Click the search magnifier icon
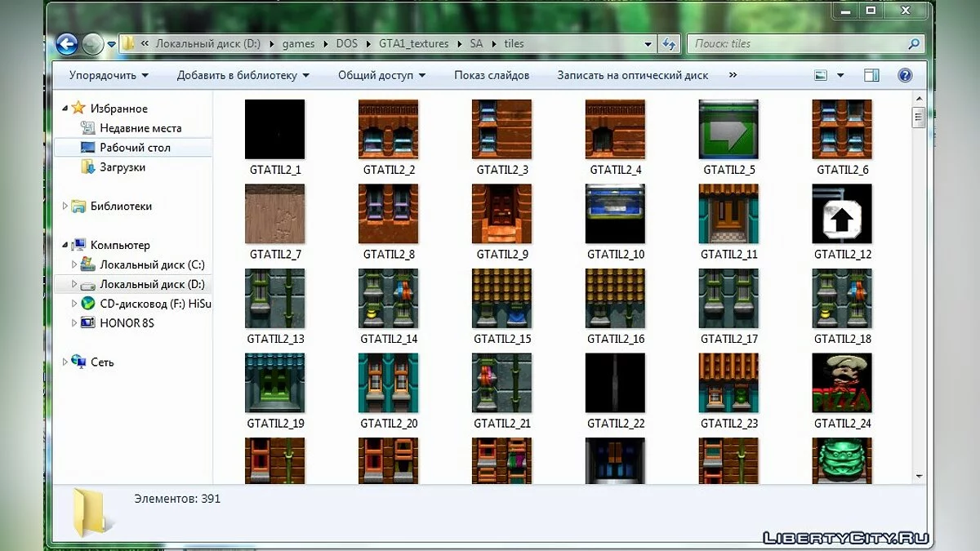 [915, 44]
